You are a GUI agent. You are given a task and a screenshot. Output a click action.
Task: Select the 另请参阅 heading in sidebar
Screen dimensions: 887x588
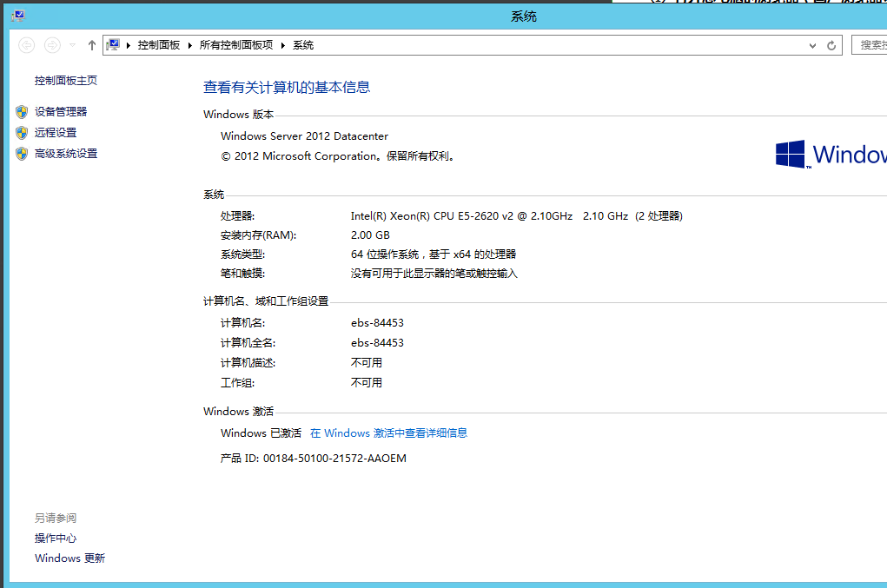pyautogui.click(x=56, y=518)
